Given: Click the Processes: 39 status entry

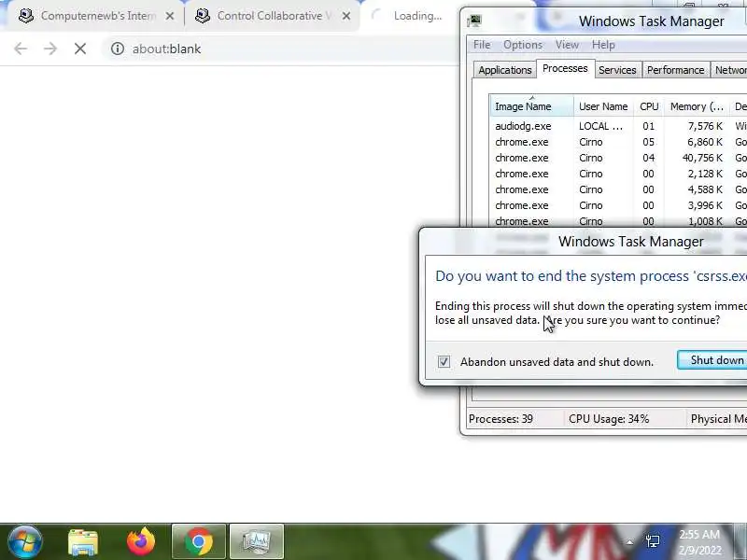Looking at the screenshot, I should (x=500, y=419).
